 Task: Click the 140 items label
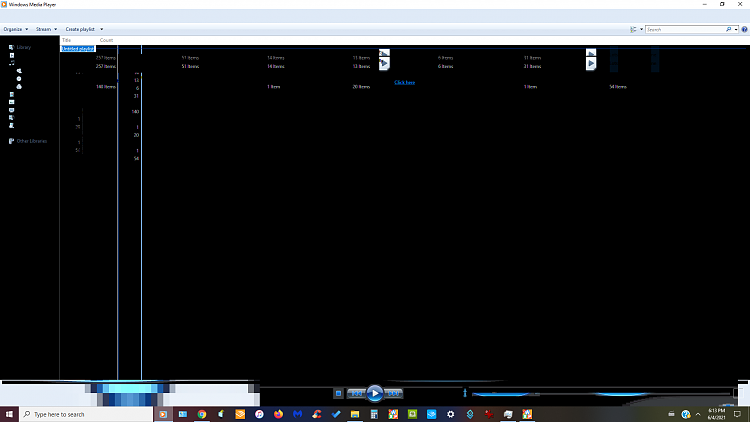point(106,87)
